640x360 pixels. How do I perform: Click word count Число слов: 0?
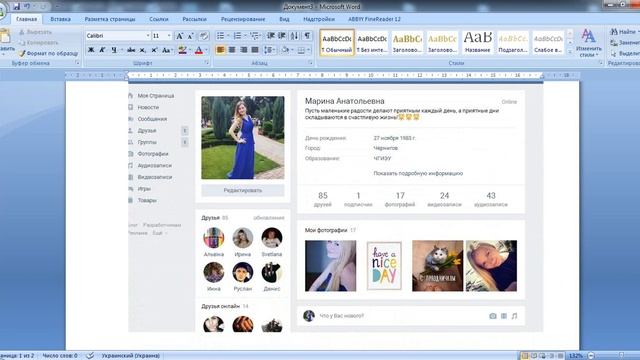click(x=60, y=356)
